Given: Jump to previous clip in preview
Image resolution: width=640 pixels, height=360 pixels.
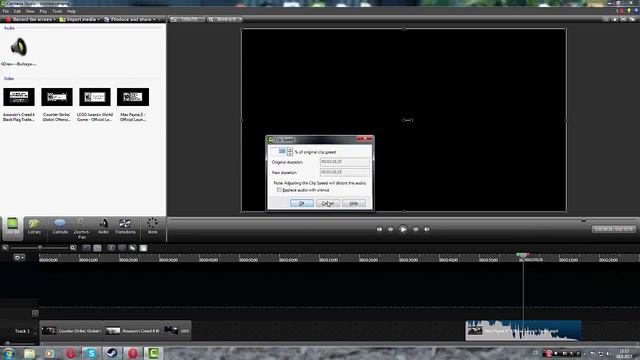Looking at the screenshot, I should pyautogui.click(x=379, y=229).
